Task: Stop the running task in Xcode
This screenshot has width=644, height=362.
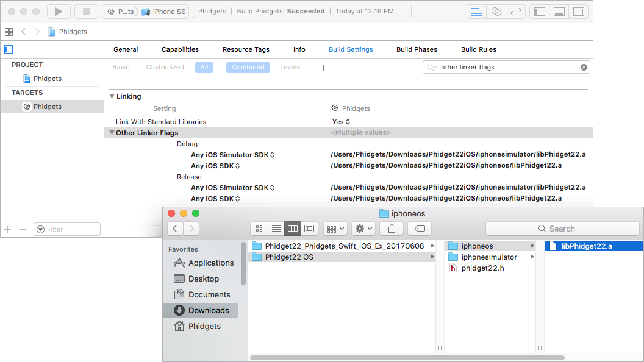Action: [x=86, y=12]
